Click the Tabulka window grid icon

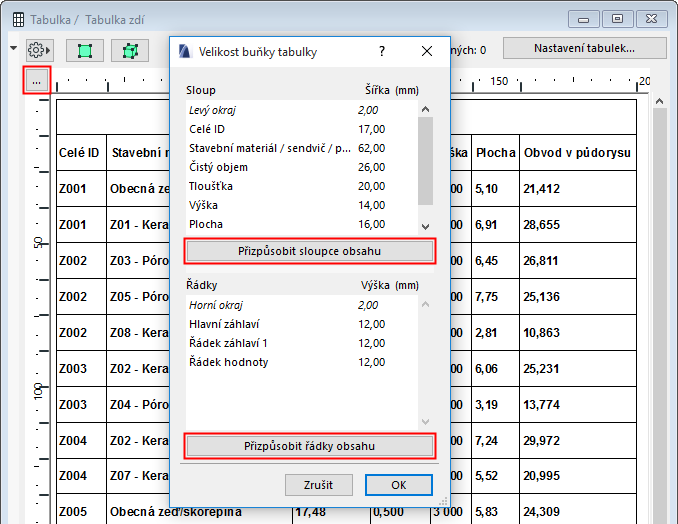[17, 19]
